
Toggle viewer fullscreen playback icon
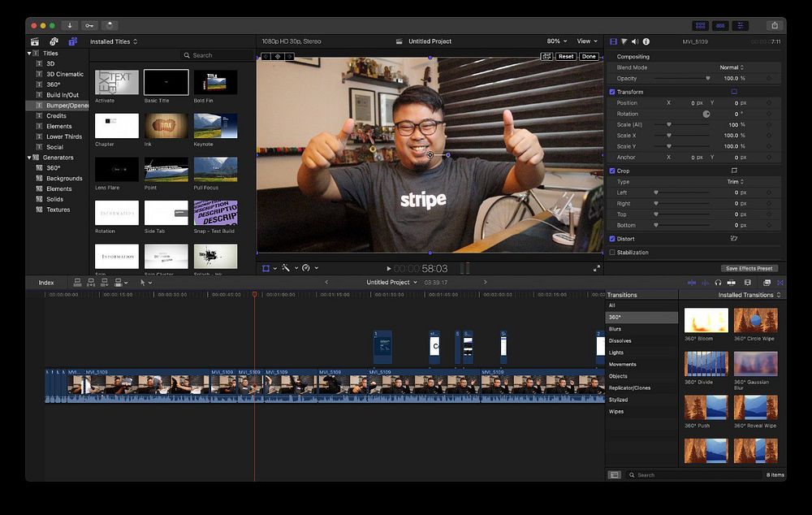coord(597,268)
